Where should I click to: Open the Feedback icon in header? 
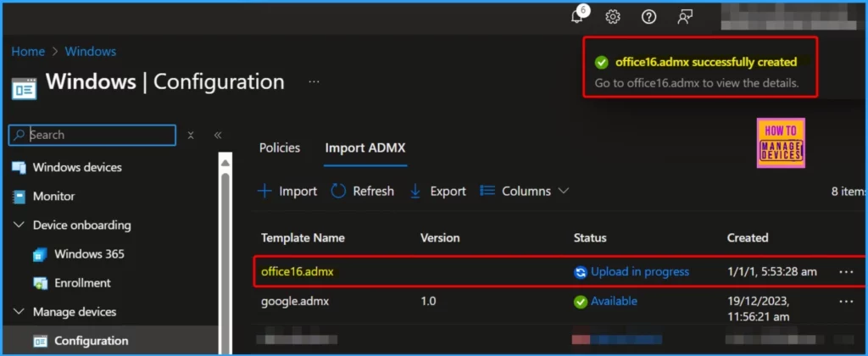pyautogui.click(x=685, y=17)
